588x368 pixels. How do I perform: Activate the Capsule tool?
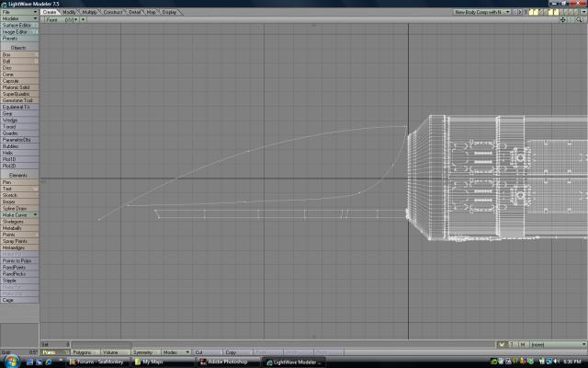pos(19,81)
